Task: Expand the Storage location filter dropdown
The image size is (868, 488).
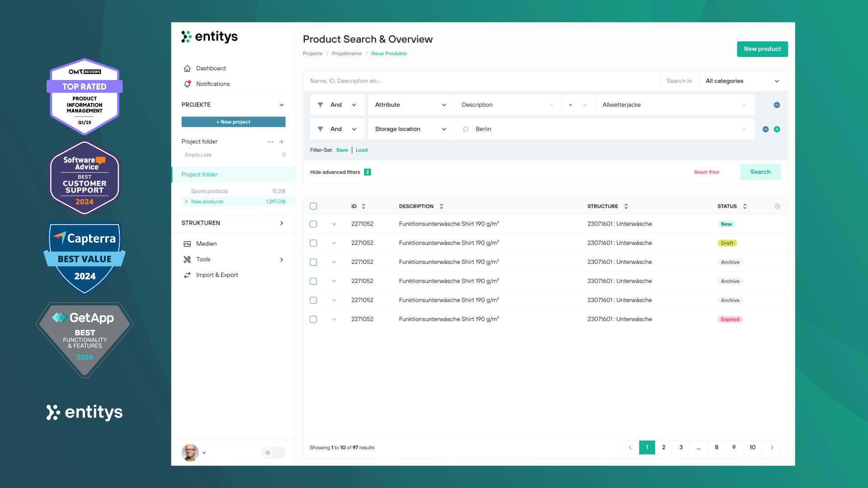Action: (410, 129)
